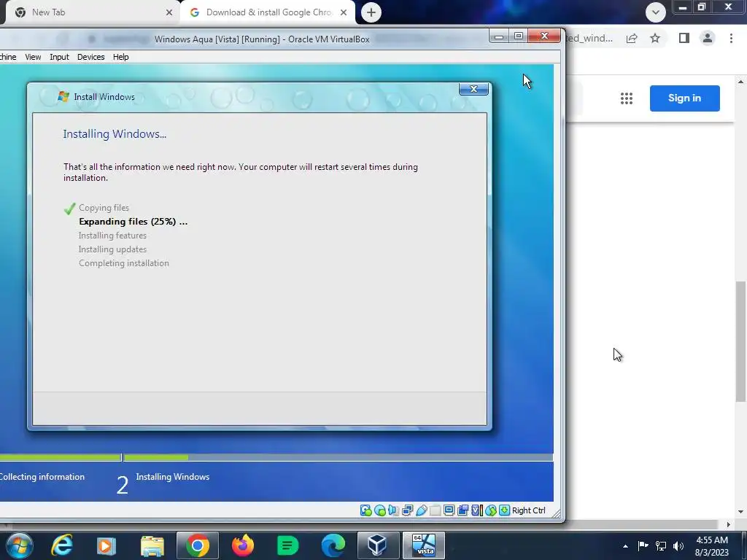
Task: Switch to Google Chrome in the taskbar
Action: coord(197,545)
